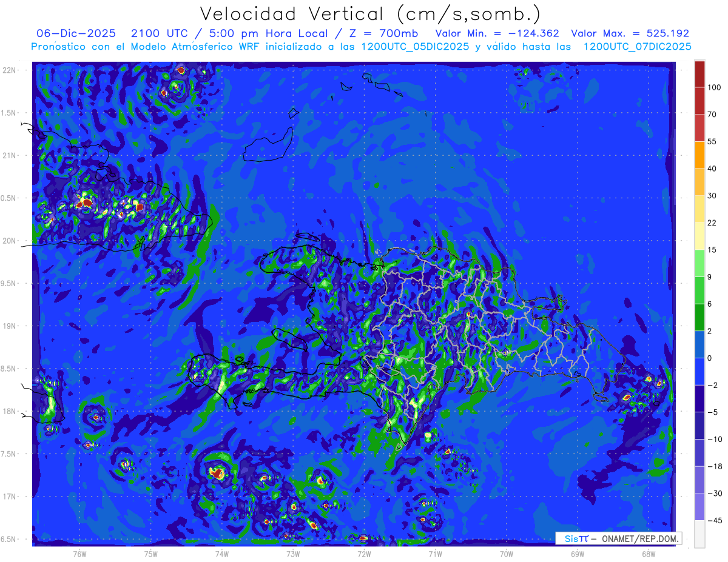Click the '72W' longitude label
The image size is (728, 562).
(364, 554)
